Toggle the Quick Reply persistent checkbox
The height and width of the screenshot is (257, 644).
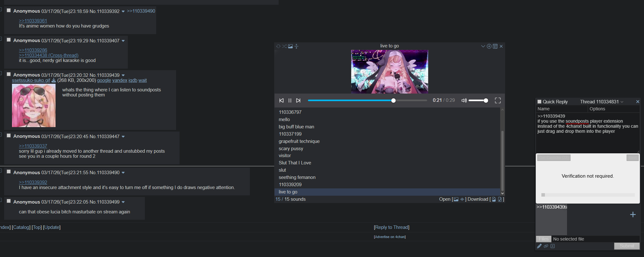(x=540, y=102)
